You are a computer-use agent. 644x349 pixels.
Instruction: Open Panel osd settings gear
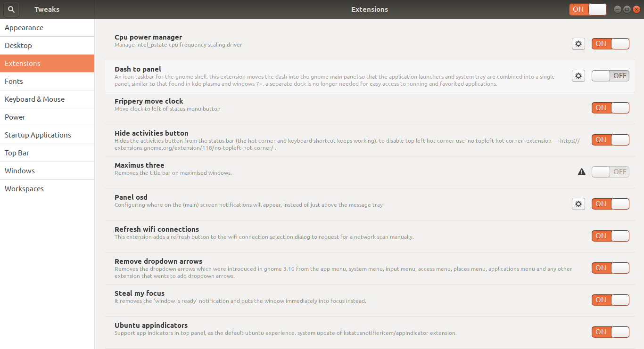(x=578, y=204)
